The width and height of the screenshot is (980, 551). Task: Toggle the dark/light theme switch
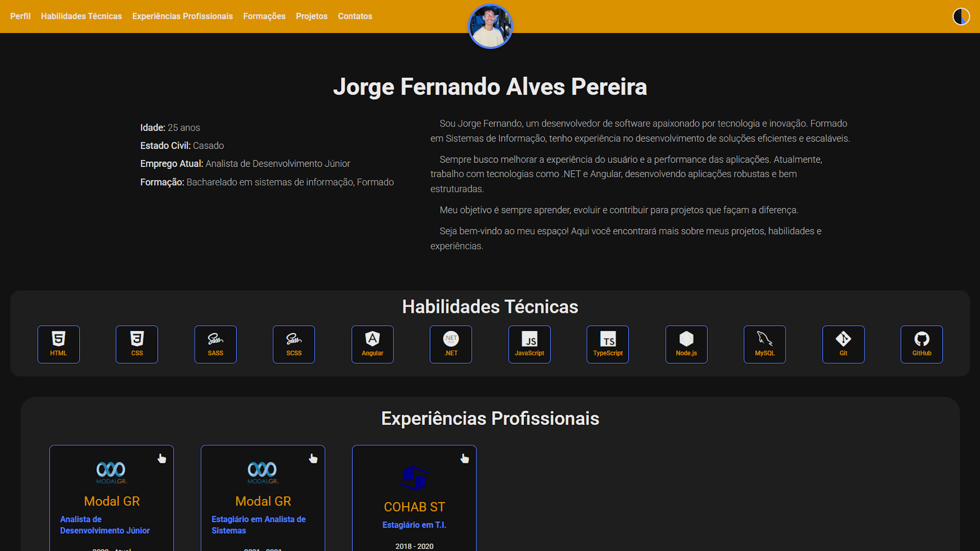[961, 16]
